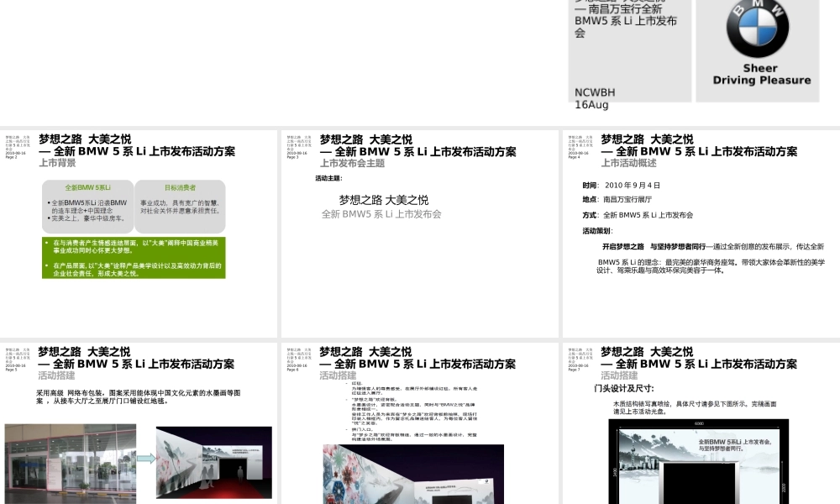Click the '方式: 全新 BMW5 系 Li 上市发布会' line
The height and width of the screenshot is (504, 840).
coord(638,215)
